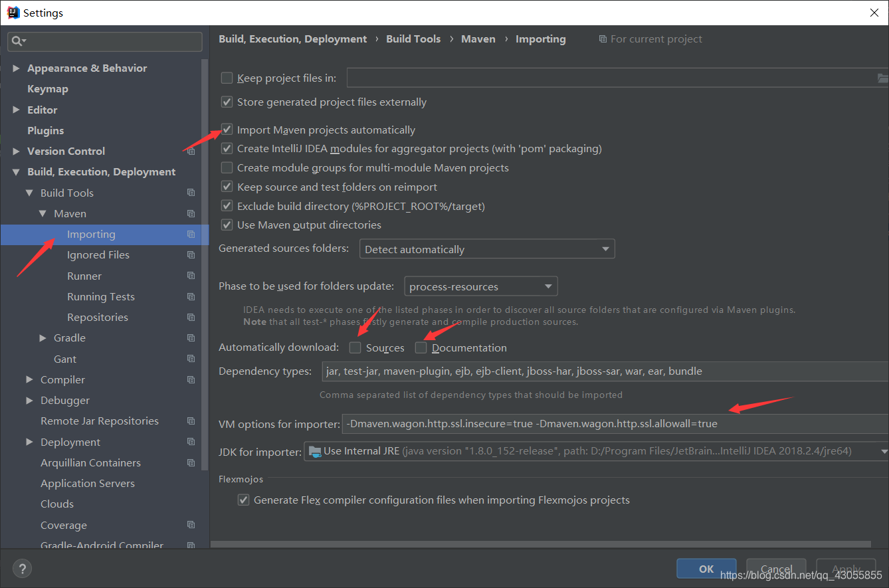This screenshot has width=889, height=588.
Task: Open Application Servers settings
Action: tap(88, 483)
